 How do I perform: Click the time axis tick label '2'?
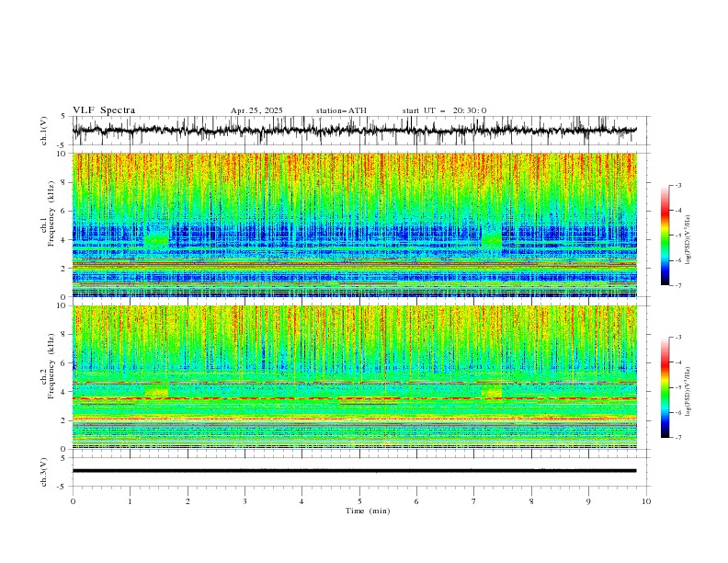(x=188, y=501)
